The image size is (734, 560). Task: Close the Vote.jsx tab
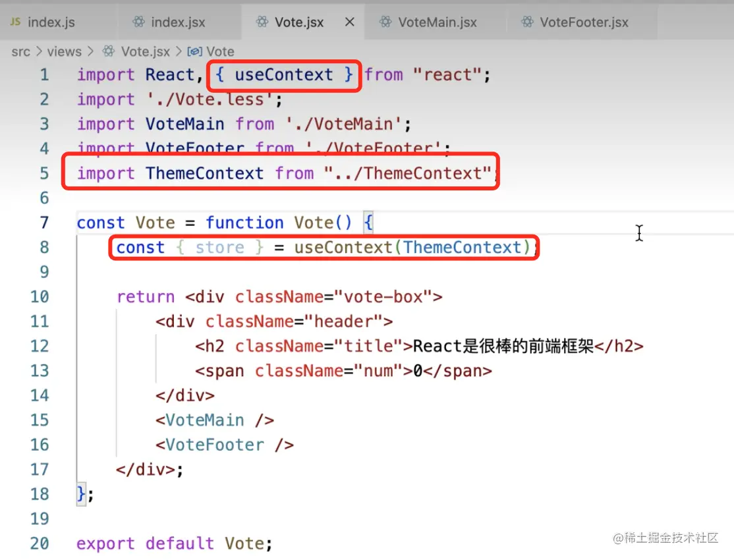[x=350, y=22]
